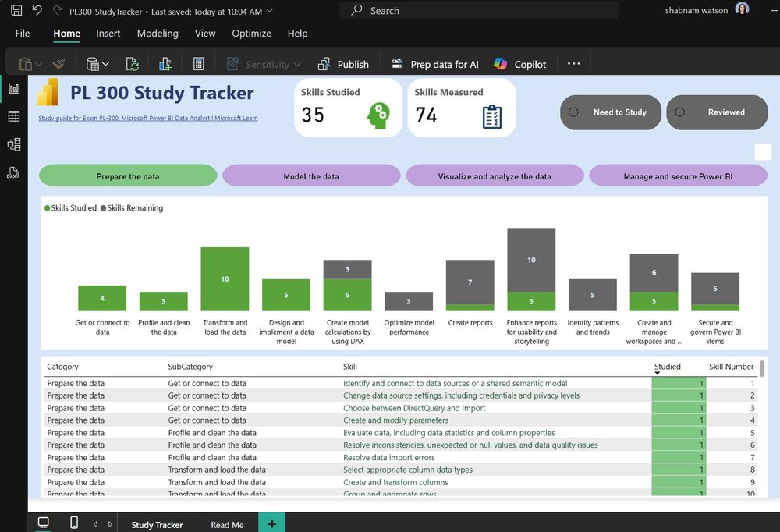Expand the file name saved-status dropdown arrow
Viewport: 780px width, 532px height.
[x=270, y=10]
